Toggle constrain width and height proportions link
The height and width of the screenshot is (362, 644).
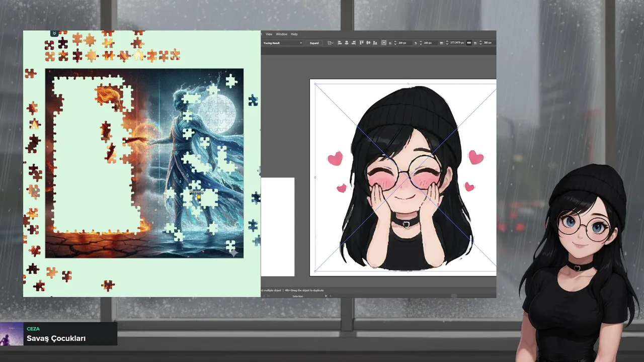pos(469,43)
